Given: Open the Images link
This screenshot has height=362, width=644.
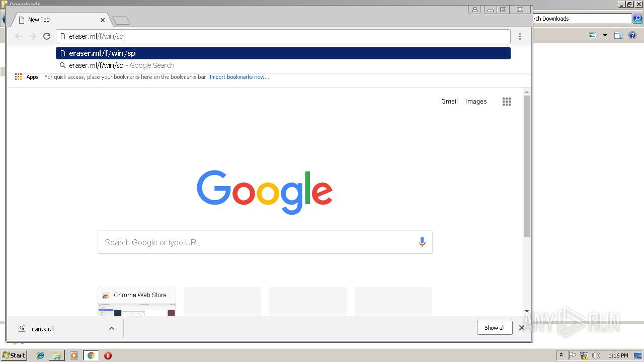Looking at the screenshot, I should [x=476, y=102].
